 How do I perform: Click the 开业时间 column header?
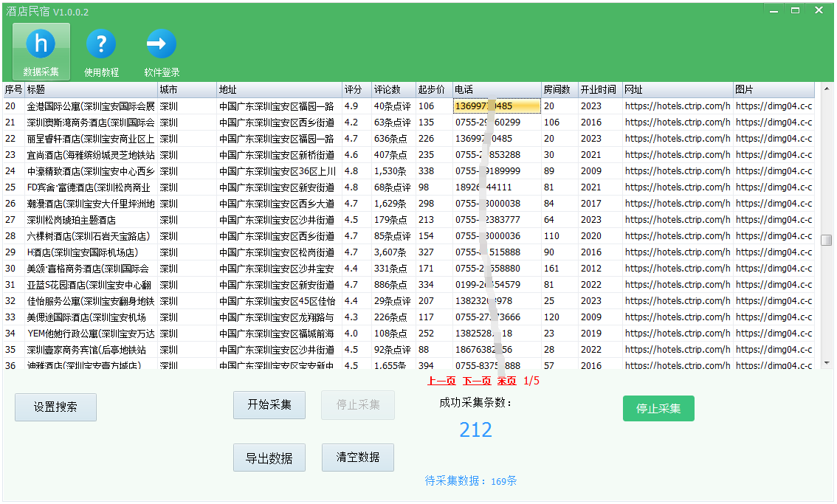point(598,90)
